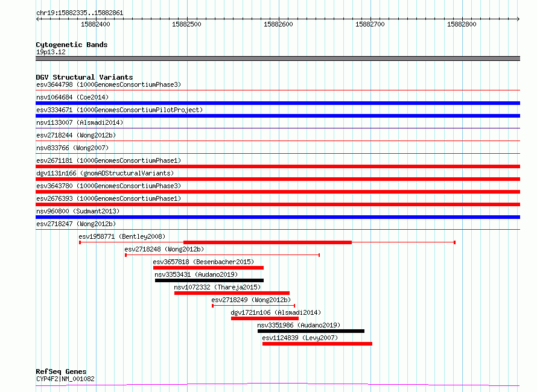The width and height of the screenshot is (537, 392).
Task: Click ruler position 15882700
Action: coord(370,24)
